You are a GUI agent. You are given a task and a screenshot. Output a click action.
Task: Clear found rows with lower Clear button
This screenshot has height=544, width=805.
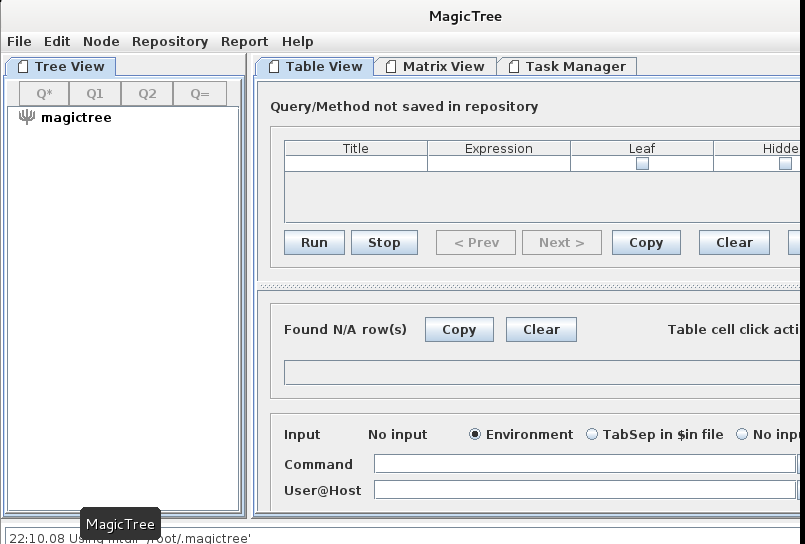click(541, 329)
